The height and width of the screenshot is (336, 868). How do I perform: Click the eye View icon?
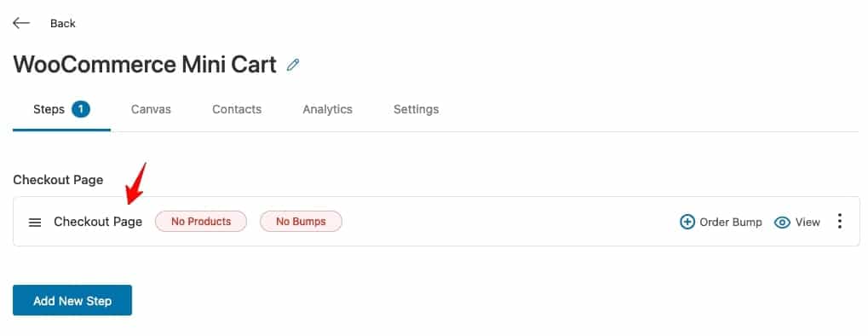782,223
